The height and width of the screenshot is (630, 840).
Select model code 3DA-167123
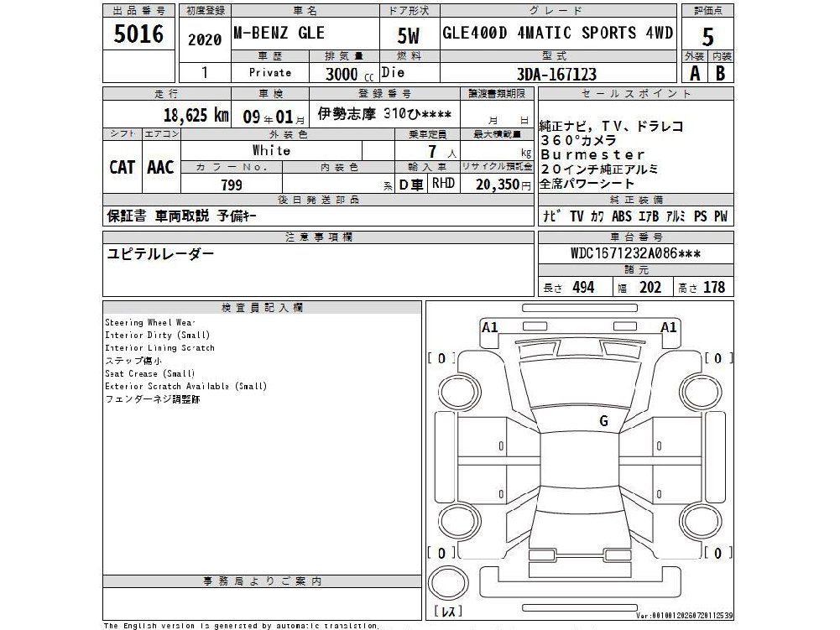point(556,74)
